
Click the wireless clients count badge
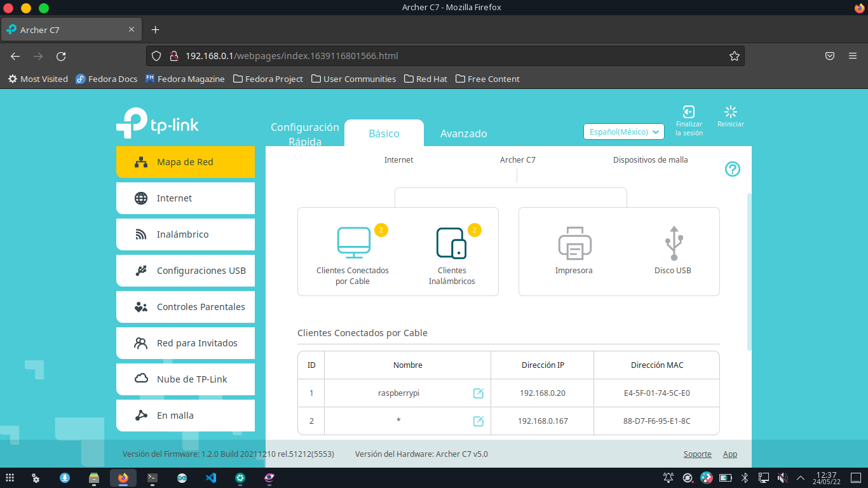tap(475, 230)
